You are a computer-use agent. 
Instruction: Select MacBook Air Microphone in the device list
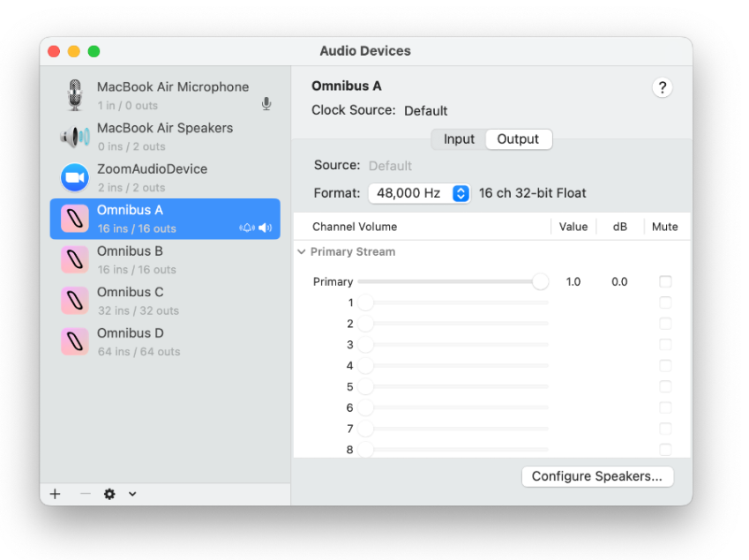click(165, 95)
